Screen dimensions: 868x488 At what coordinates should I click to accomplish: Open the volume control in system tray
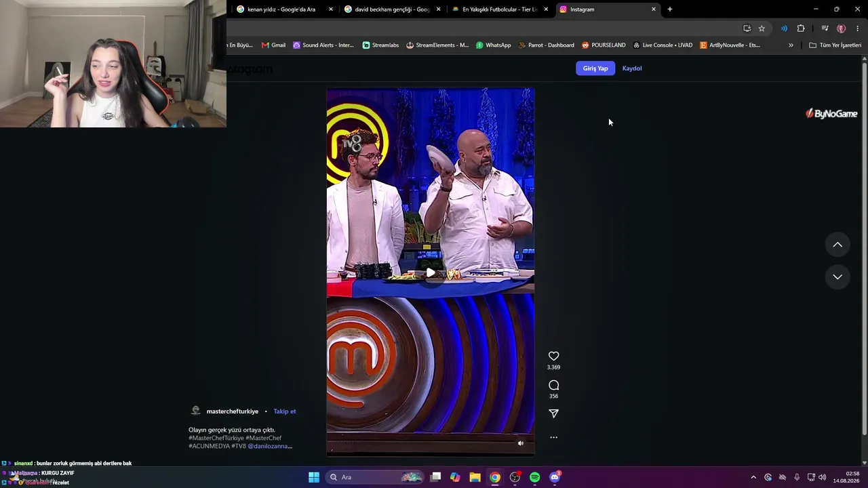[x=822, y=477]
